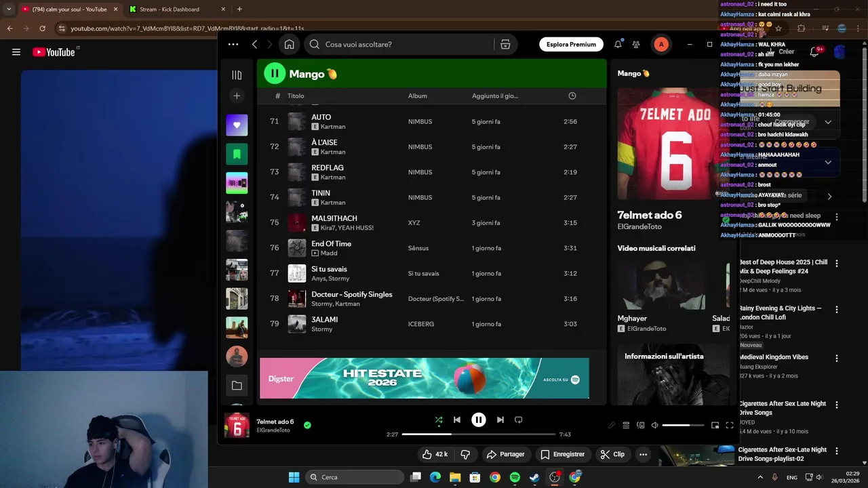The height and width of the screenshot is (488, 868).
Task: Open Spotify from Windows taskbar
Action: [515, 477]
